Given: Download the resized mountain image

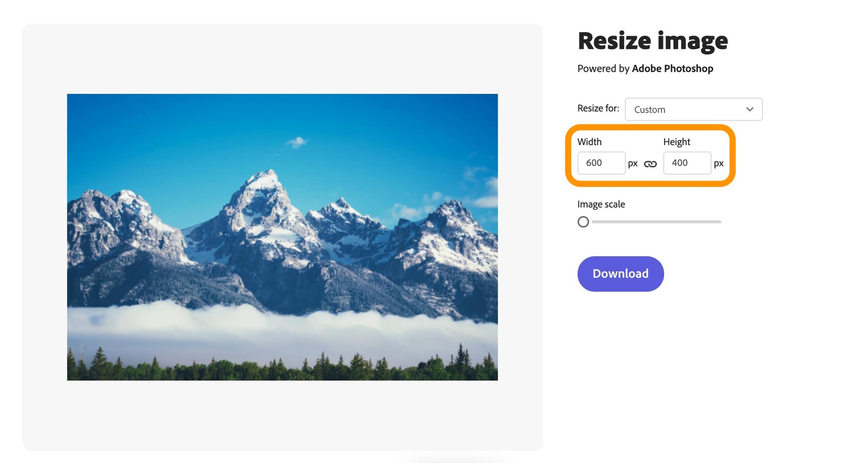Looking at the screenshot, I should (x=620, y=274).
